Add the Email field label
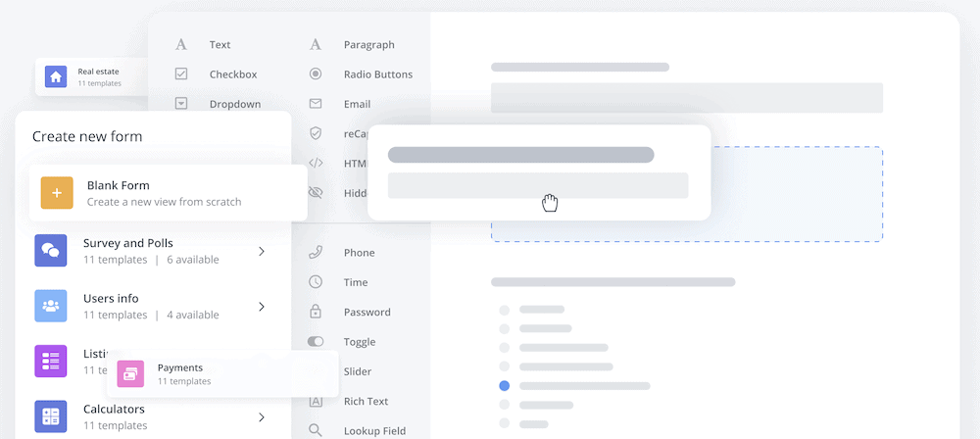This screenshot has width=980, height=439. (x=357, y=104)
